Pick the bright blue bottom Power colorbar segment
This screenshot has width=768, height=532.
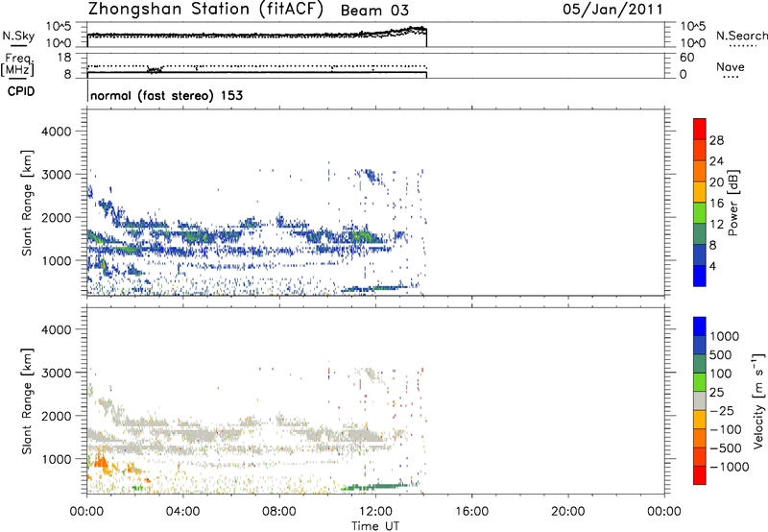pos(700,276)
